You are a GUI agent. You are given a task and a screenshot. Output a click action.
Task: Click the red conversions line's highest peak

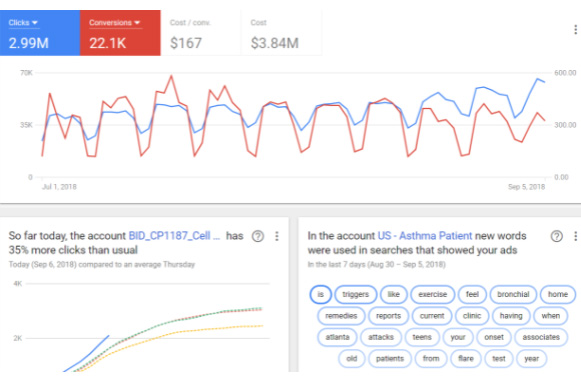(171, 76)
